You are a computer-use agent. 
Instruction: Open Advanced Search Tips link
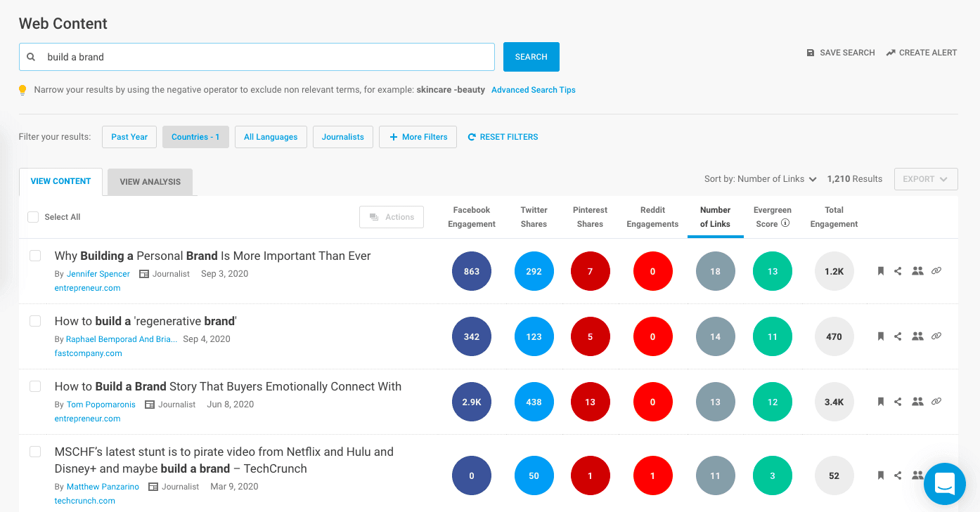coord(533,90)
